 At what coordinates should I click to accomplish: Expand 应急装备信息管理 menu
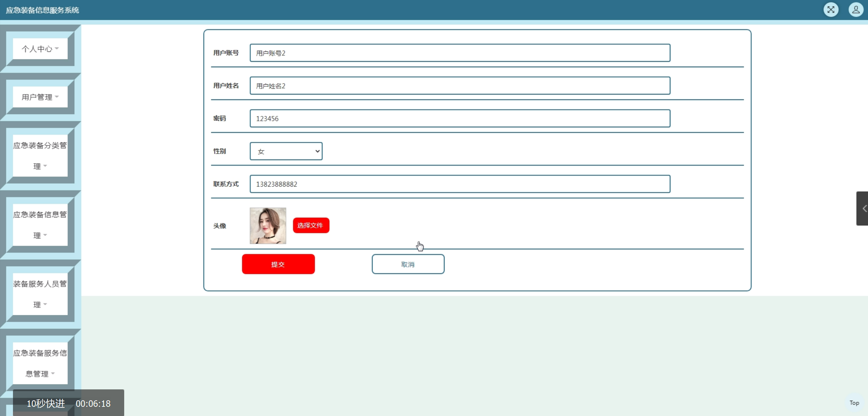[x=40, y=225]
